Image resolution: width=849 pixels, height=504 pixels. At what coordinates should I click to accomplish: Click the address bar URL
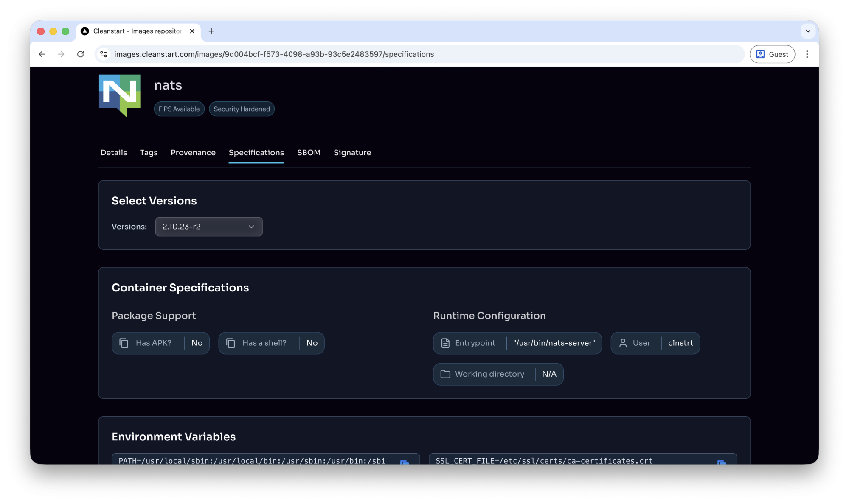[x=274, y=54]
